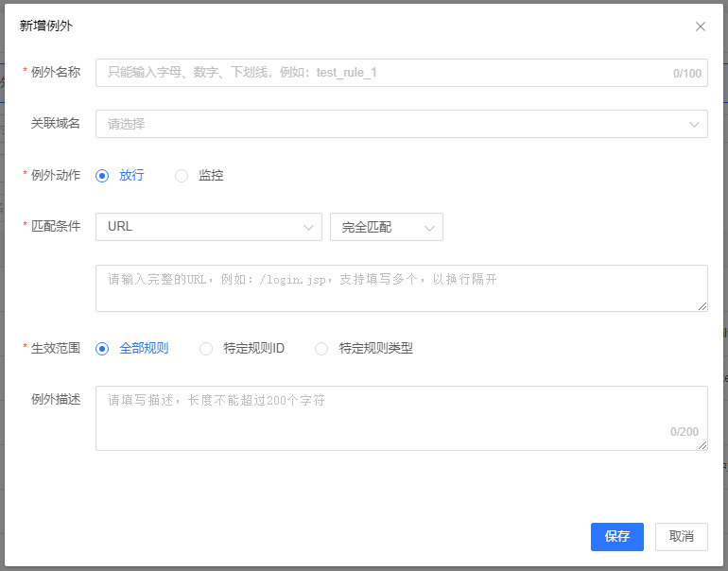Screen dimensions: 728x571
Task: Select the 特定规则类型 radio option
Action: point(321,349)
